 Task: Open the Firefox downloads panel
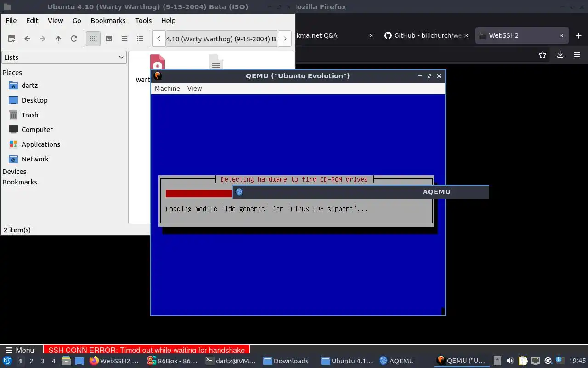[x=560, y=55]
